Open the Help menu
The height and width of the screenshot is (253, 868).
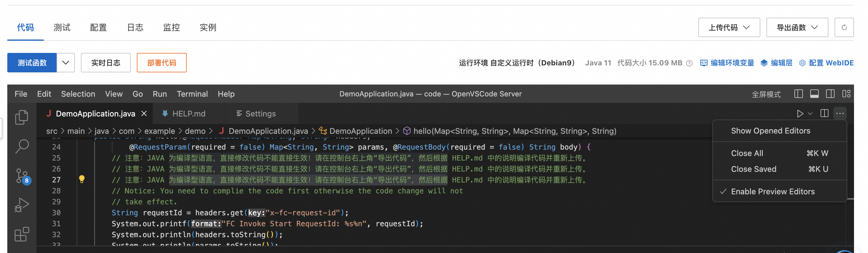pos(226,94)
